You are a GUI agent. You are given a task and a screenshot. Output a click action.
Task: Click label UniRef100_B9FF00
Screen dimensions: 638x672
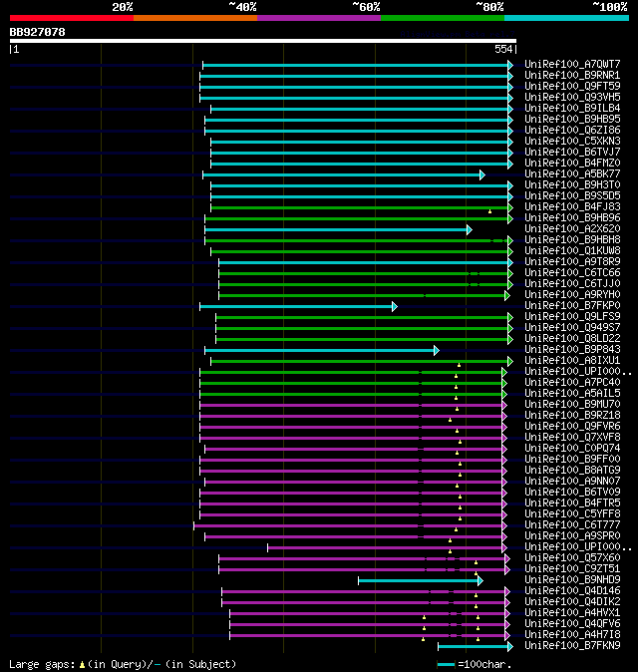(x=572, y=460)
